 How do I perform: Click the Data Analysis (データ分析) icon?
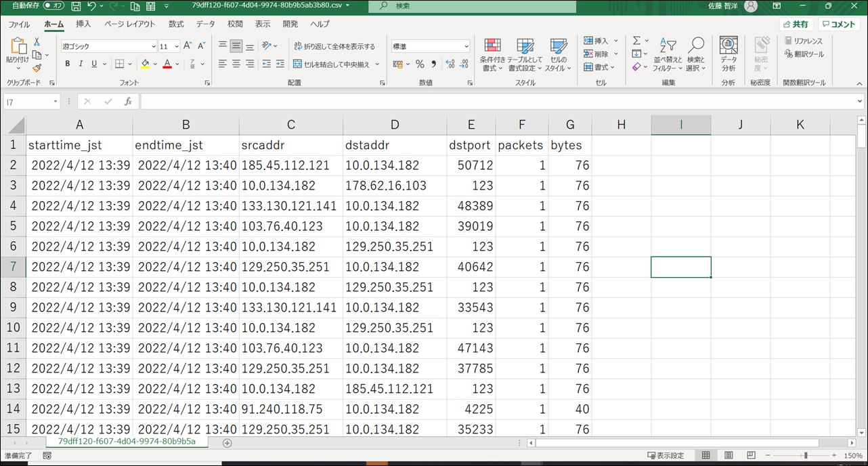click(x=729, y=54)
